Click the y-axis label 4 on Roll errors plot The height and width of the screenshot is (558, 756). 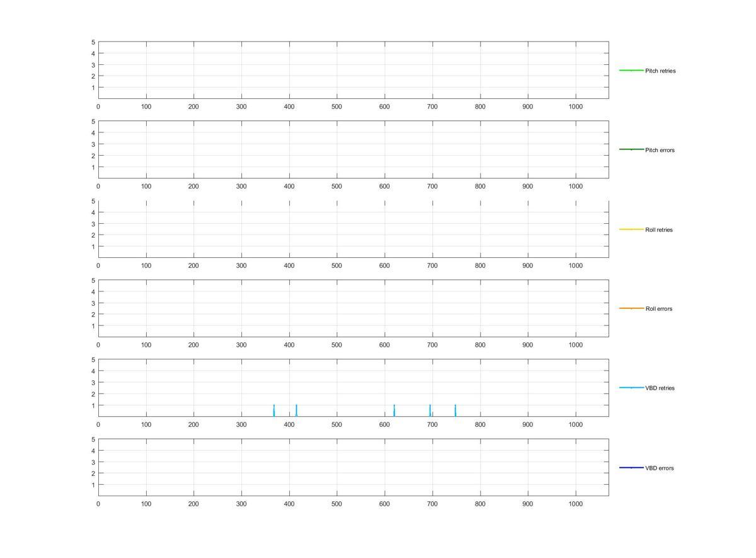[93, 292]
